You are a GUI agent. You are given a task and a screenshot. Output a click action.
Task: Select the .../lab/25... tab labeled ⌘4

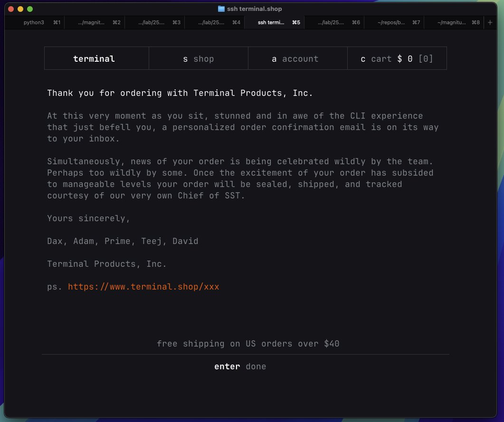coord(214,22)
